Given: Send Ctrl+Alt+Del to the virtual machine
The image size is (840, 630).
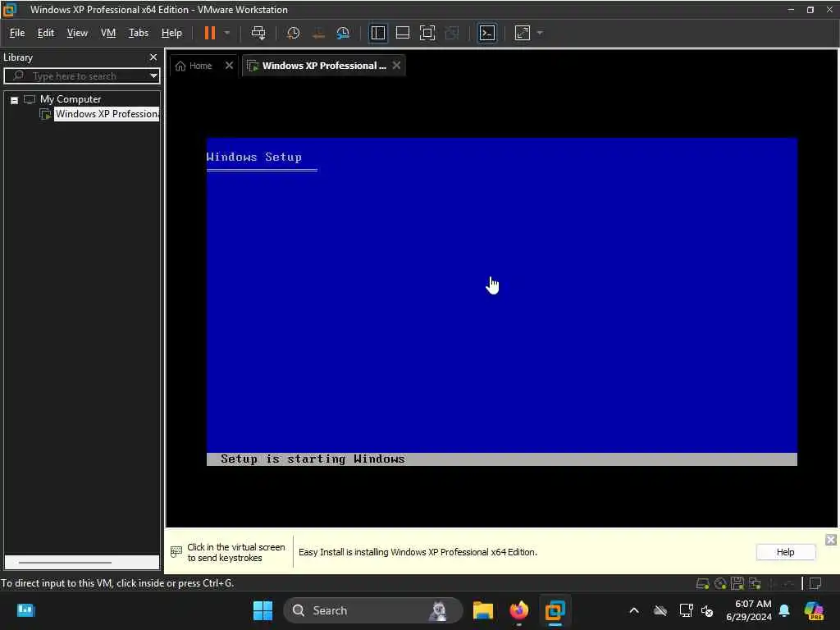Looking at the screenshot, I should [258, 33].
